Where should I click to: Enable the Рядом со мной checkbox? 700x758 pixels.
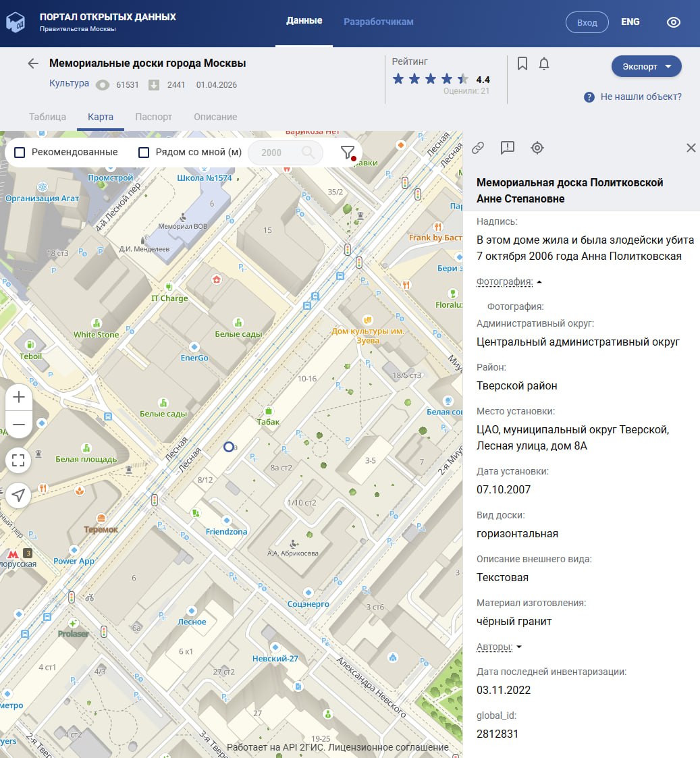(144, 153)
